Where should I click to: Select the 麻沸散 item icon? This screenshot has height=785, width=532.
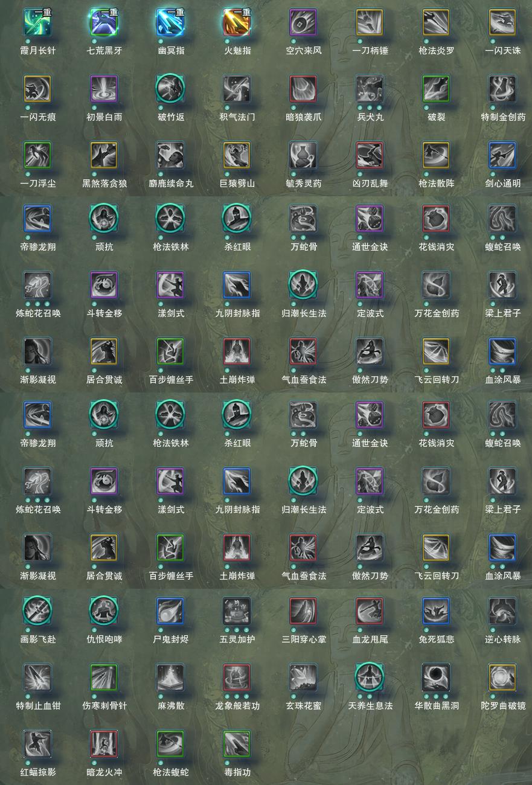[x=170, y=678]
